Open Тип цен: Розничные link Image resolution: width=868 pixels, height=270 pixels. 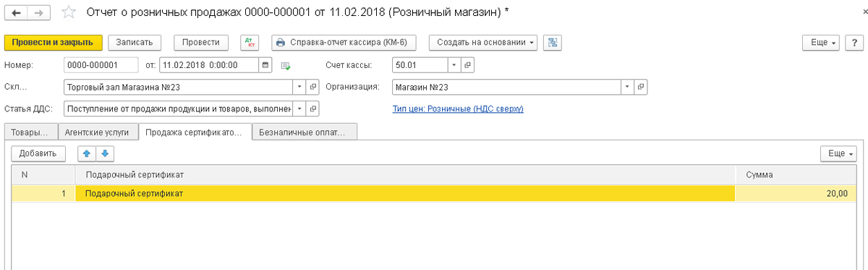pyautogui.click(x=457, y=109)
